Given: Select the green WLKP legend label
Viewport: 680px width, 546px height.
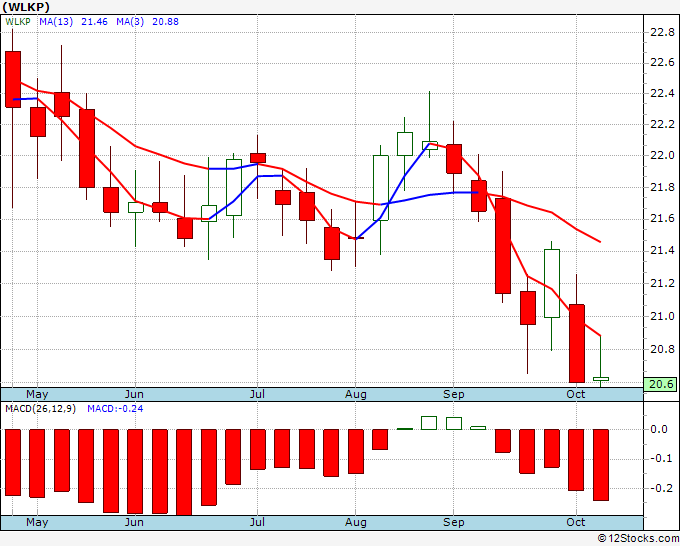Looking at the screenshot, I should 18,22.
